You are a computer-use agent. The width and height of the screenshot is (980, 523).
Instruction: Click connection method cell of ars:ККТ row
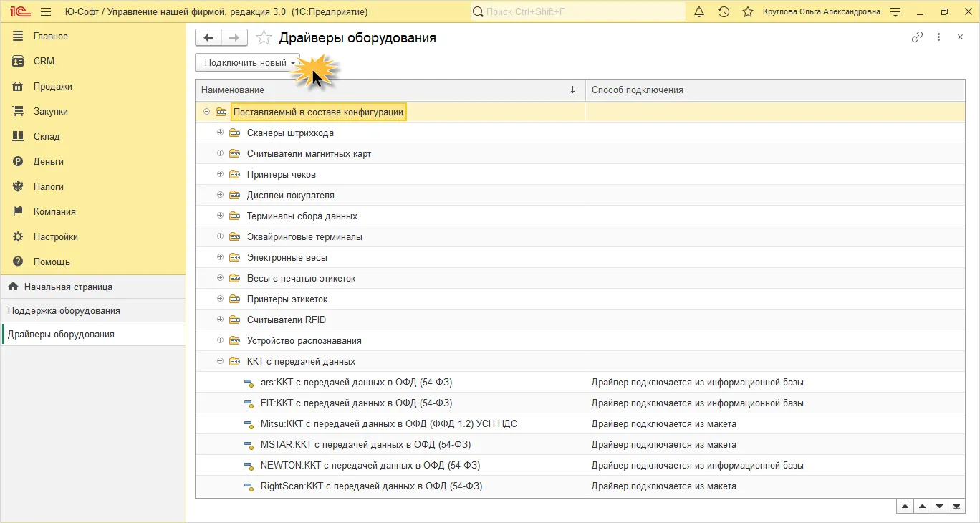[x=776, y=382]
